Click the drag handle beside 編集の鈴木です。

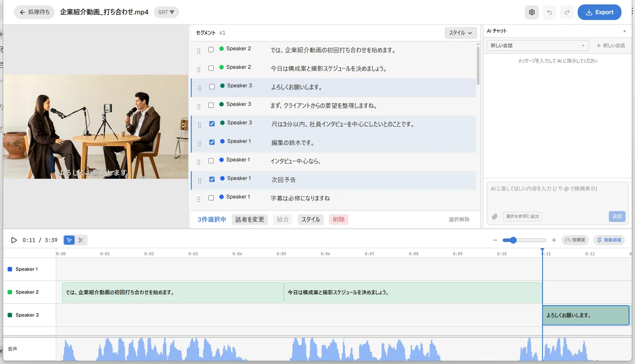tap(199, 144)
